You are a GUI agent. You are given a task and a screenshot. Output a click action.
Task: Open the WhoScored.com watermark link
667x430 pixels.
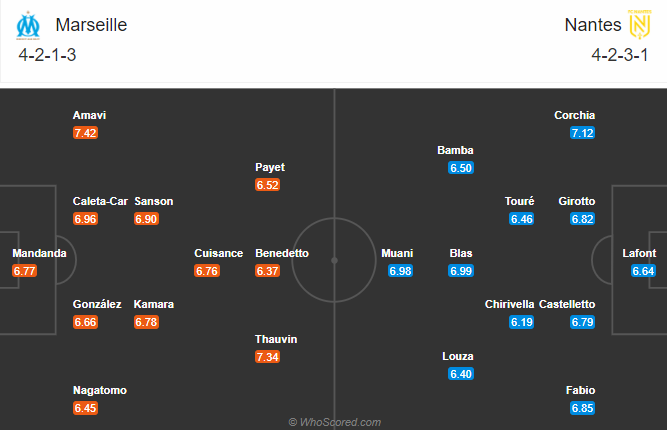point(334,422)
